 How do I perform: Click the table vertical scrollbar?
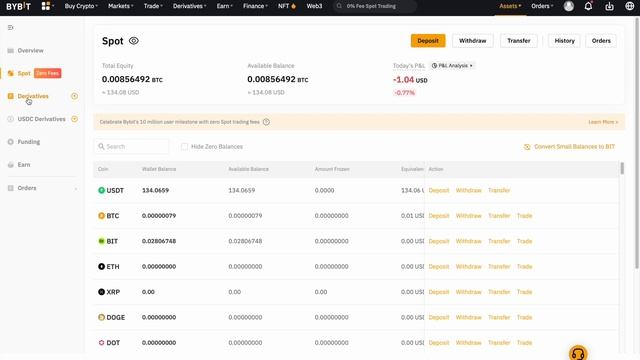[622, 168]
